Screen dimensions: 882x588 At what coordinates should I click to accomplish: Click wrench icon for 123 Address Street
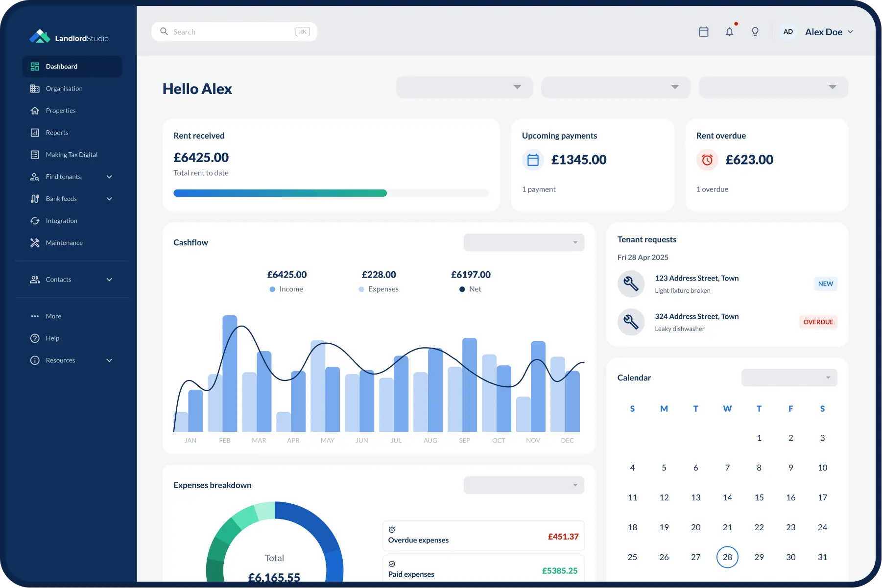[x=631, y=284]
